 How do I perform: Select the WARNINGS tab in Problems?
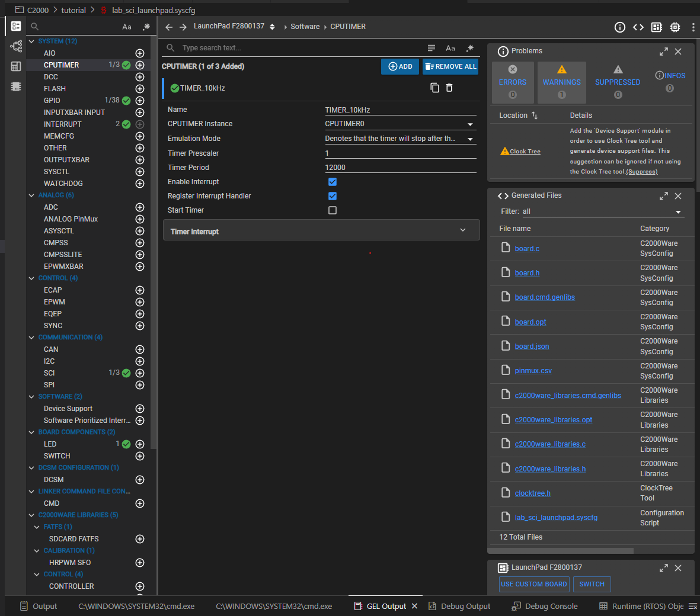tap(561, 82)
